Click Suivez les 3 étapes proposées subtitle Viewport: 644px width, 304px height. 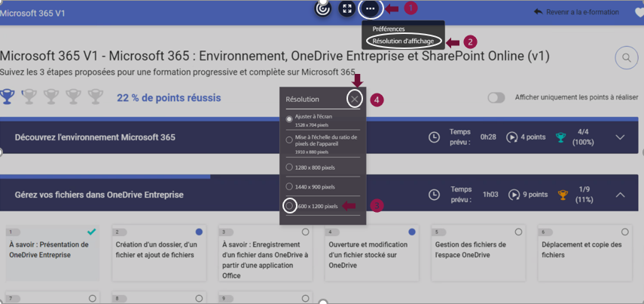coord(178,72)
